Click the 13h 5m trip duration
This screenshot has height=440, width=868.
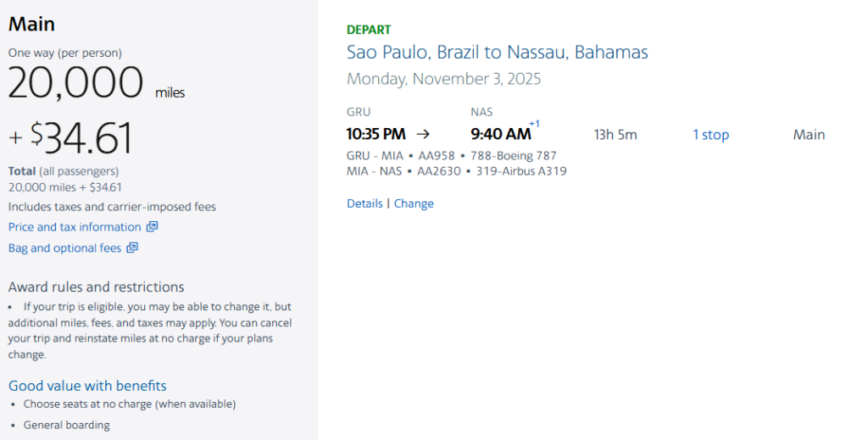615,135
